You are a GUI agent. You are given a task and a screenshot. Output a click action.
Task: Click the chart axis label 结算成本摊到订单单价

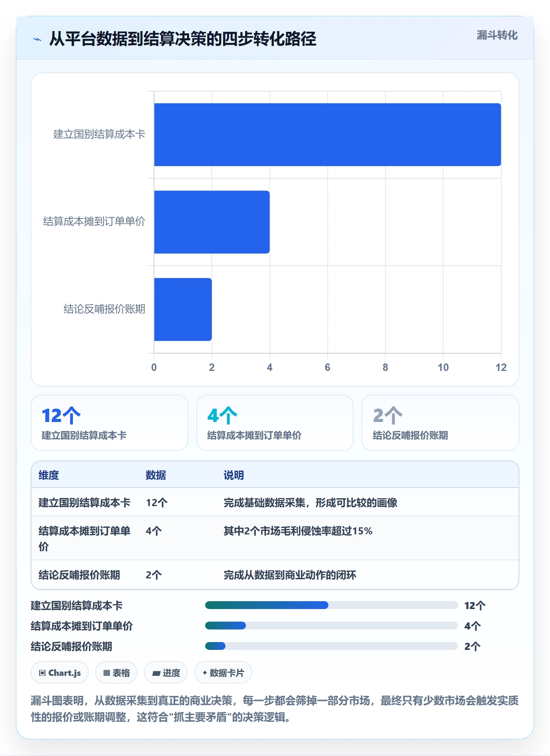(x=94, y=222)
